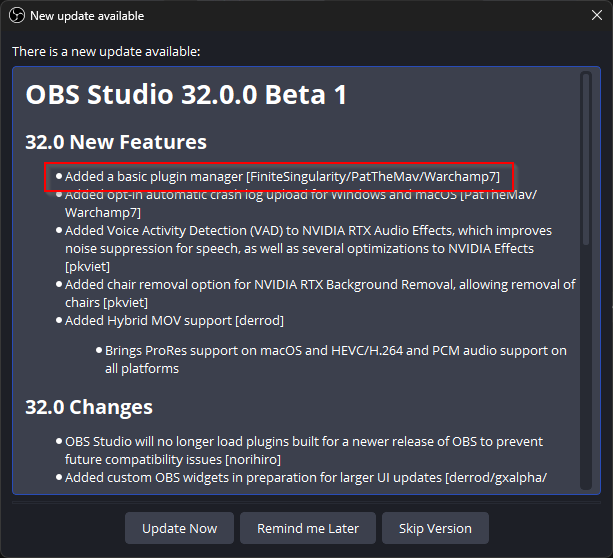Click the 'New update available' window title
This screenshot has height=558, width=613.
pyautogui.click(x=87, y=16)
